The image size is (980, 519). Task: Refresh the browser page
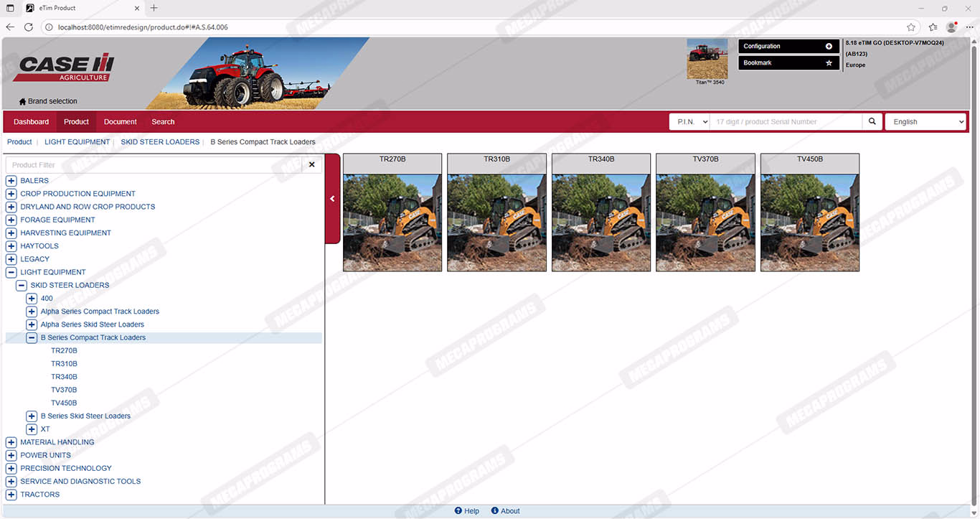29,27
